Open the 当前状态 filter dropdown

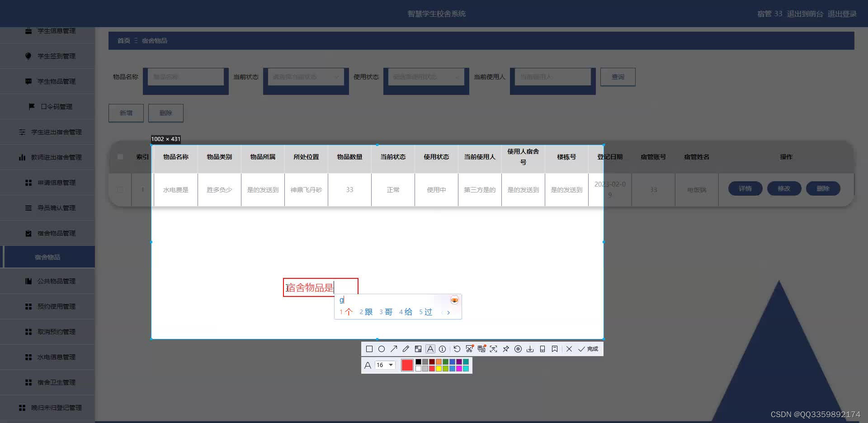click(306, 77)
